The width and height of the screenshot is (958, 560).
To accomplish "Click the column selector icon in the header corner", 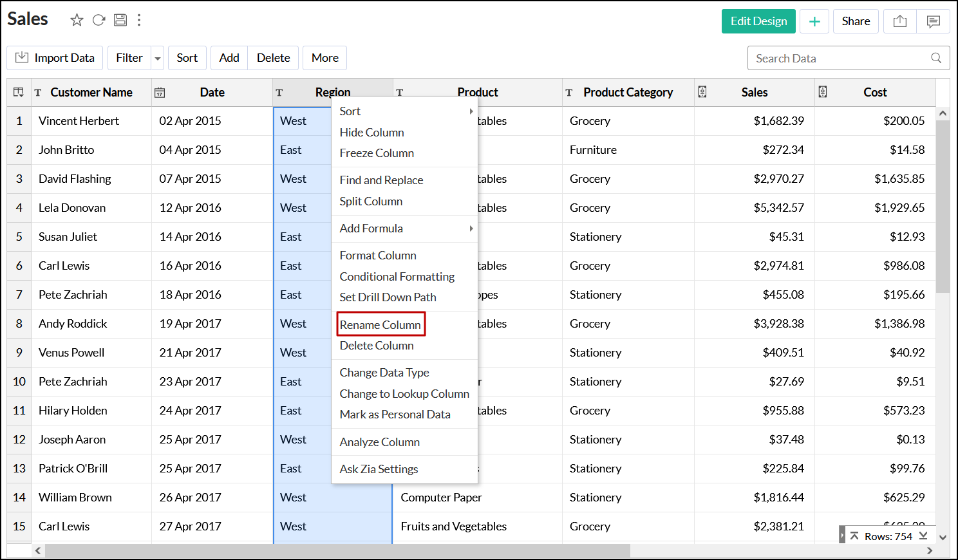I will pyautogui.click(x=19, y=93).
